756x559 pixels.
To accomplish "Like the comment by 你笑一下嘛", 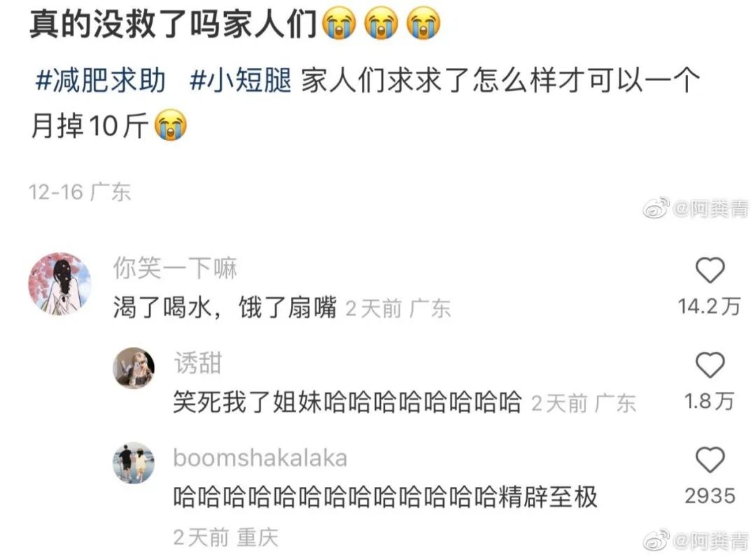I will [x=710, y=270].
